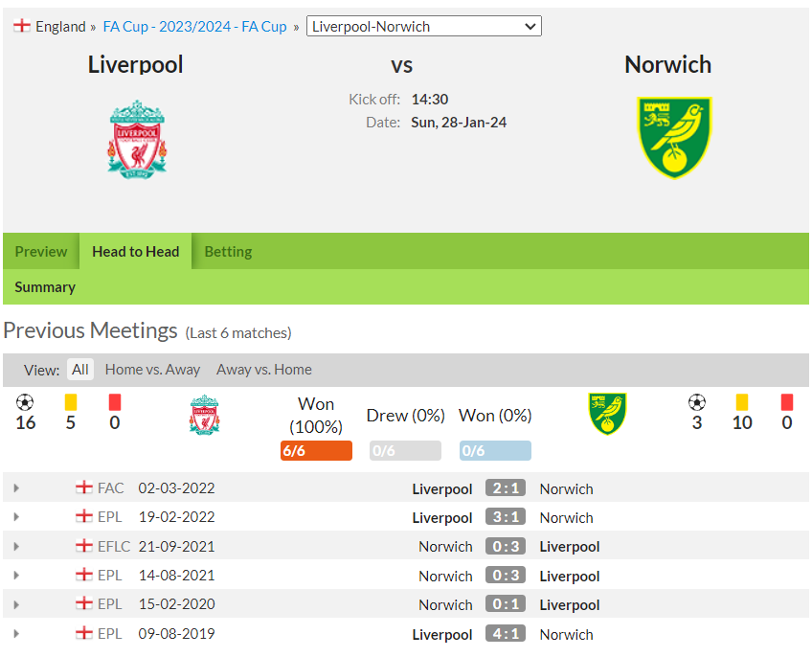The height and width of the screenshot is (657, 812).
Task: Open the Liverpool-Norwich match dropdown
Action: pos(423,26)
